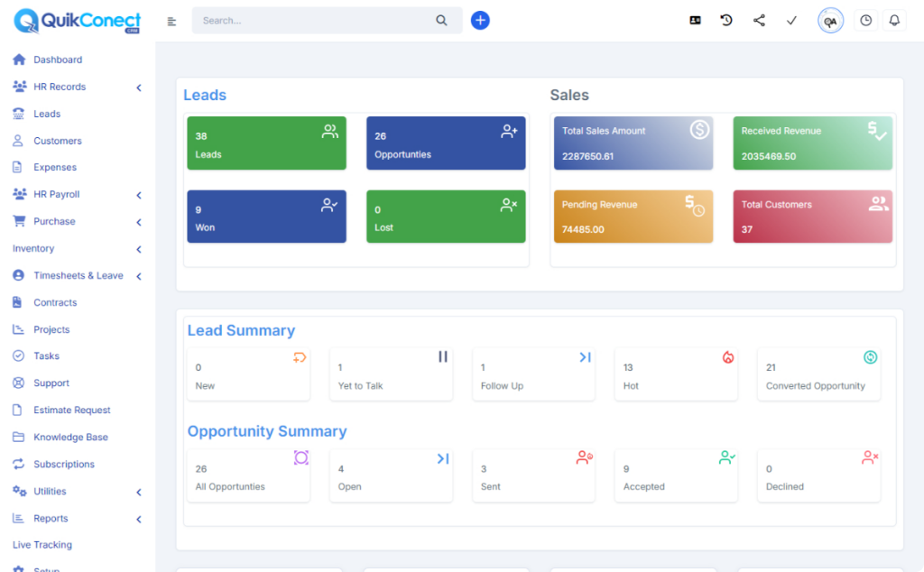Toggle the sidebar collapse menu icon
Image resolution: width=924 pixels, height=572 pixels.
pyautogui.click(x=171, y=22)
